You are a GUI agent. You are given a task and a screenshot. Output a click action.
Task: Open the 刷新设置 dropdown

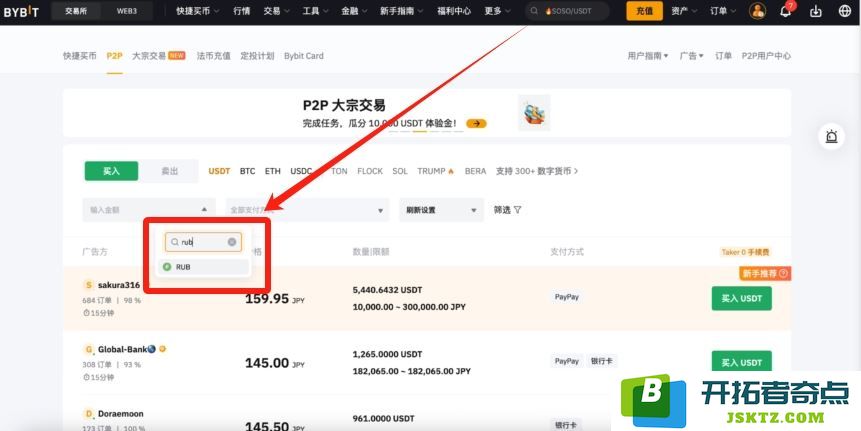pos(441,210)
